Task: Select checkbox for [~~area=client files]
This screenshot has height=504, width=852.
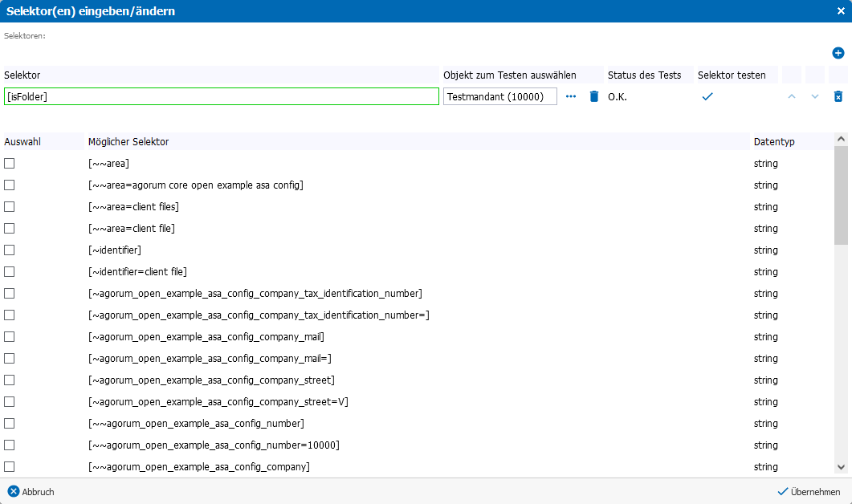Action: pyautogui.click(x=10, y=207)
